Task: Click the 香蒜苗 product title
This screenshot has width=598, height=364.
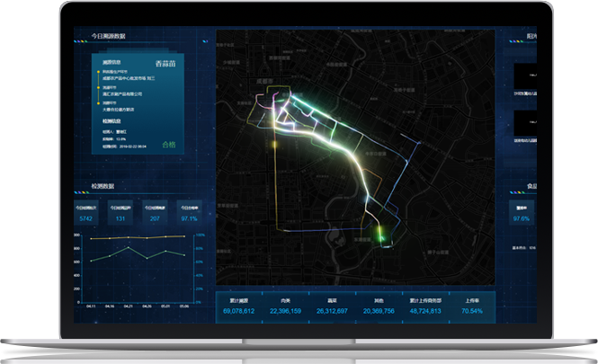Action: click(167, 64)
